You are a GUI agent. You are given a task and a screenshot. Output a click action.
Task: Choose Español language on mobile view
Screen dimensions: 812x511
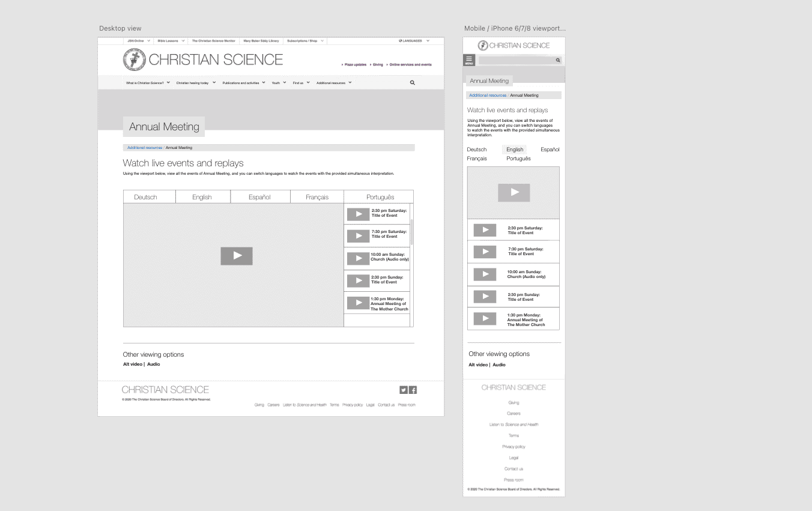click(550, 150)
